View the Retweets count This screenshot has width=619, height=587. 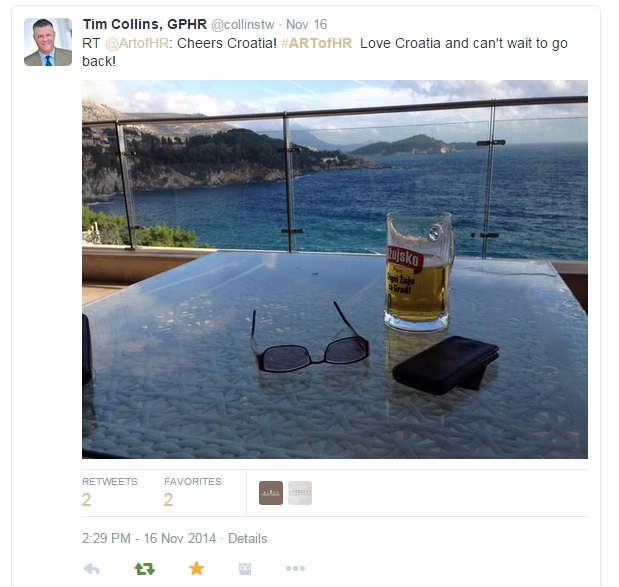pos(86,500)
